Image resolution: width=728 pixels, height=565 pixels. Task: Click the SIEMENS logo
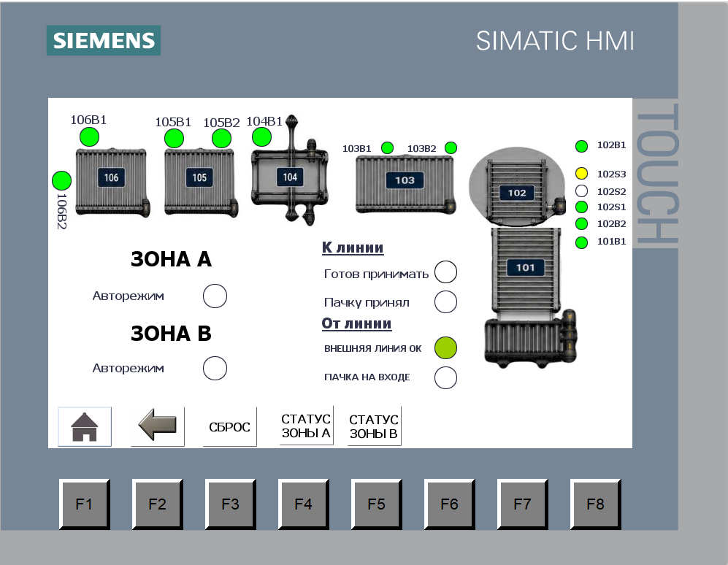pos(104,40)
